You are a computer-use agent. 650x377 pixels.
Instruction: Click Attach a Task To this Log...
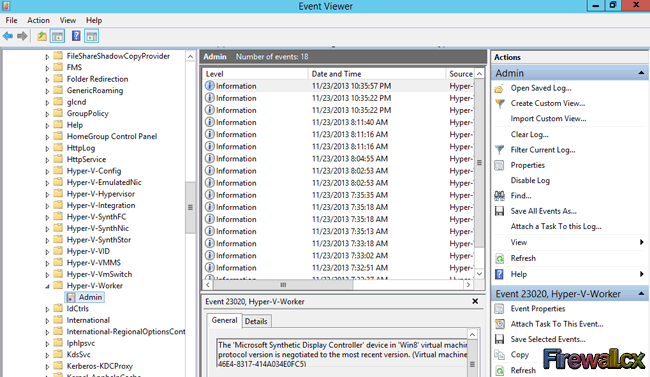point(556,226)
